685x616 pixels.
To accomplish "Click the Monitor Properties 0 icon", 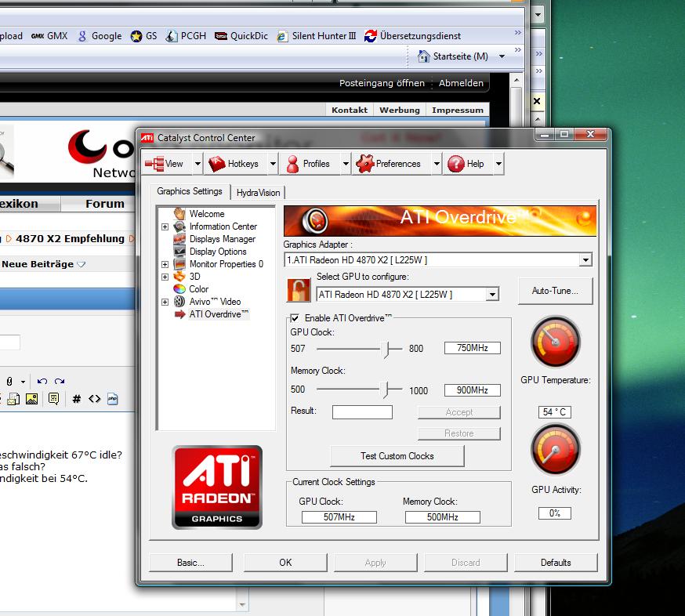I will [x=179, y=264].
